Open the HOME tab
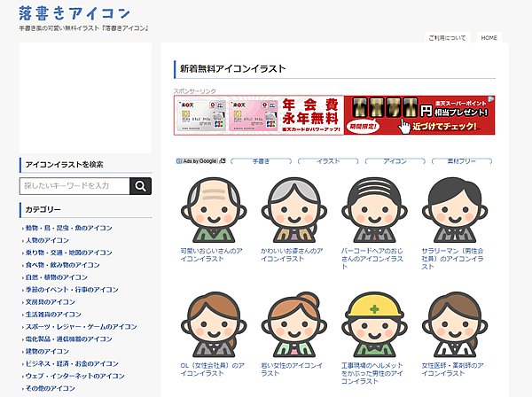Screen dimensions: 532x397 pyautogui.click(x=489, y=38)
